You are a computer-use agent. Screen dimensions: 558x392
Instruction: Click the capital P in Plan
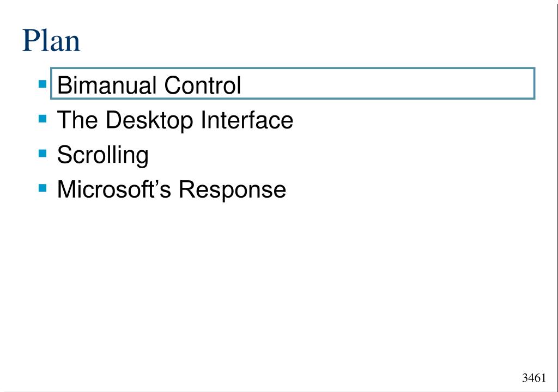coord(31,40)
